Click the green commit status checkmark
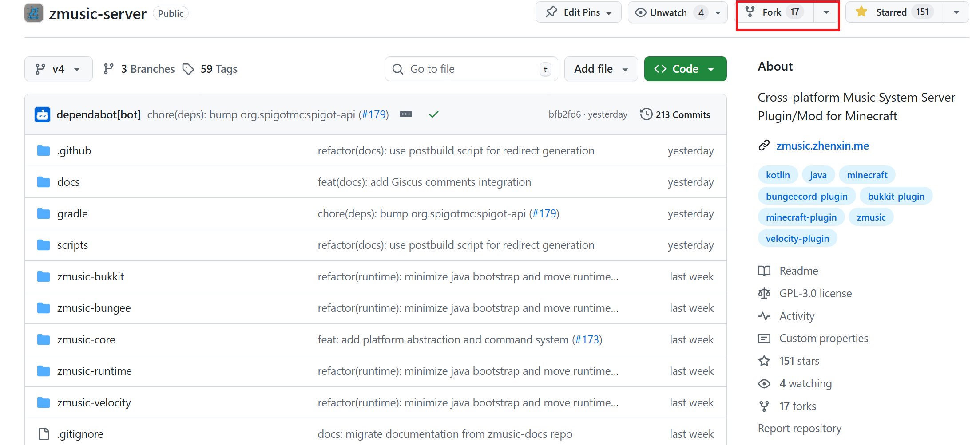The width and height of the screenshot is (980, 445). pyautogui.click(x=434, y=114)
